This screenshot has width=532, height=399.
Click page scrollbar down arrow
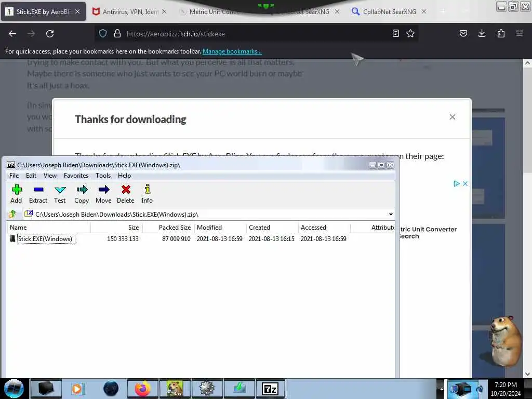point(527,374)
